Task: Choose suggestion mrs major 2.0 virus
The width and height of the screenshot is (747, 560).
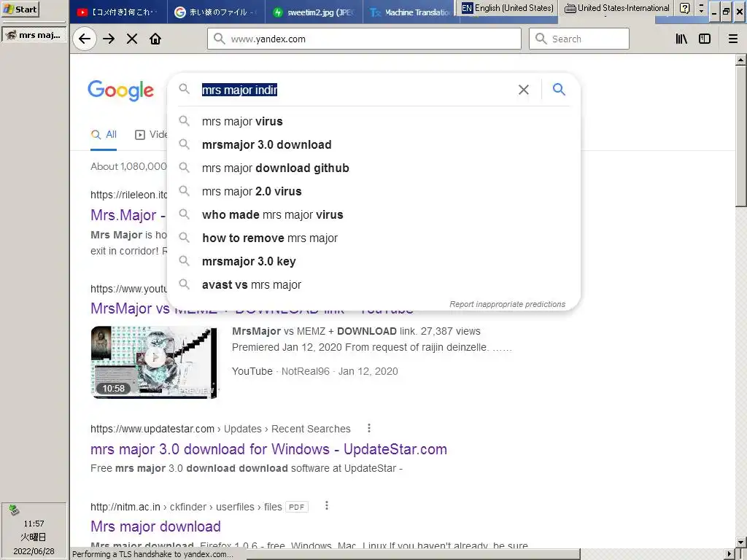Action: (374, 192)
